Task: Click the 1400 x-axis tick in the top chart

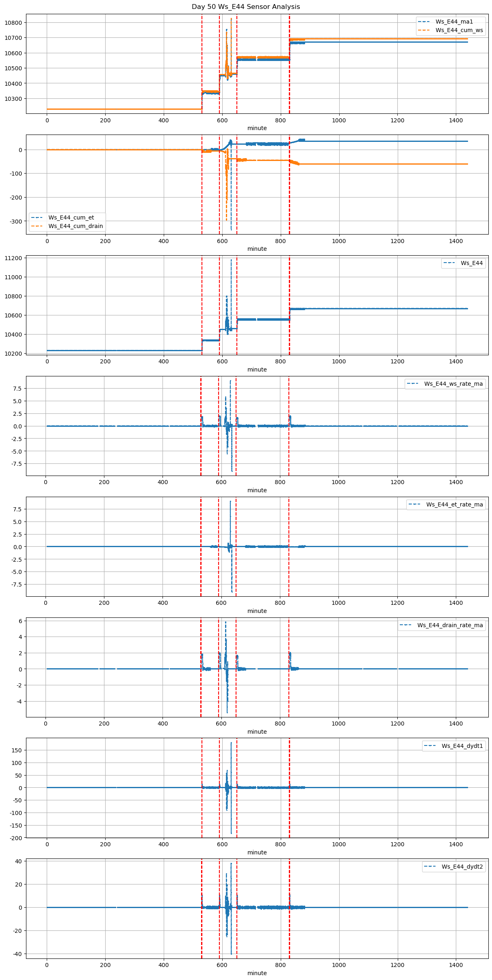Action: pos(456,120)
